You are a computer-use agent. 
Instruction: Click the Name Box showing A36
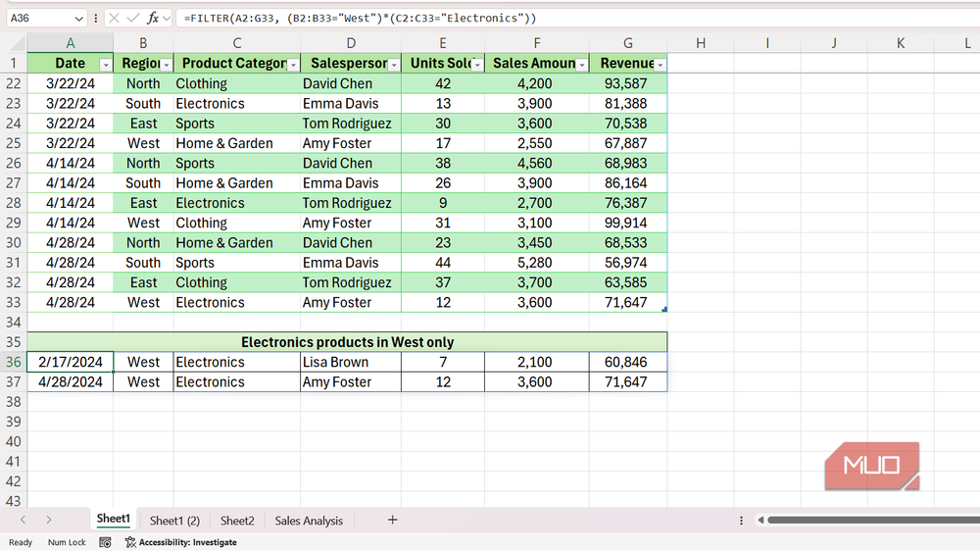[x=39, y=18]
